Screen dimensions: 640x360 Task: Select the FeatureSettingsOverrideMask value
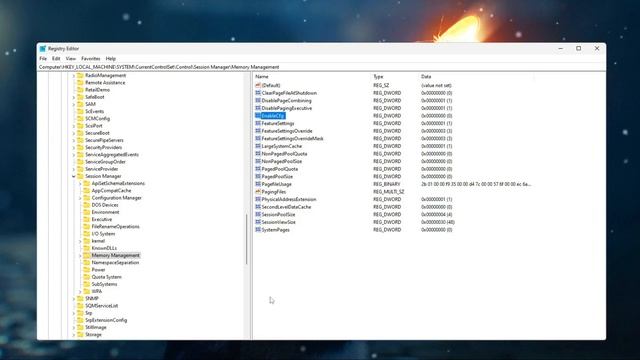coord(292,139)
